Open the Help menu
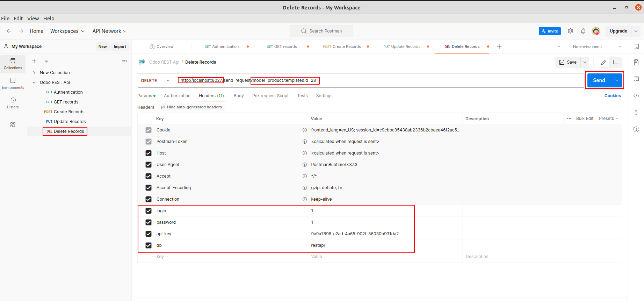 (x=49, y=19)
